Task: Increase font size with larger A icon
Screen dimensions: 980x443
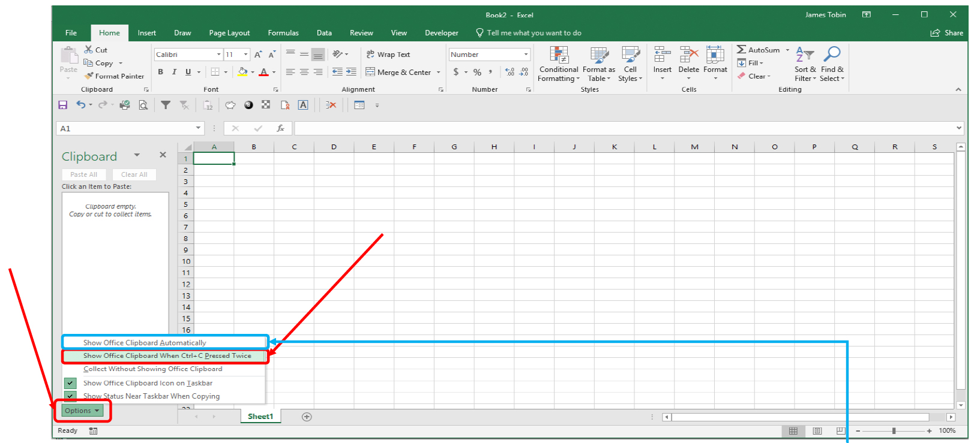Action: [258, 55]
